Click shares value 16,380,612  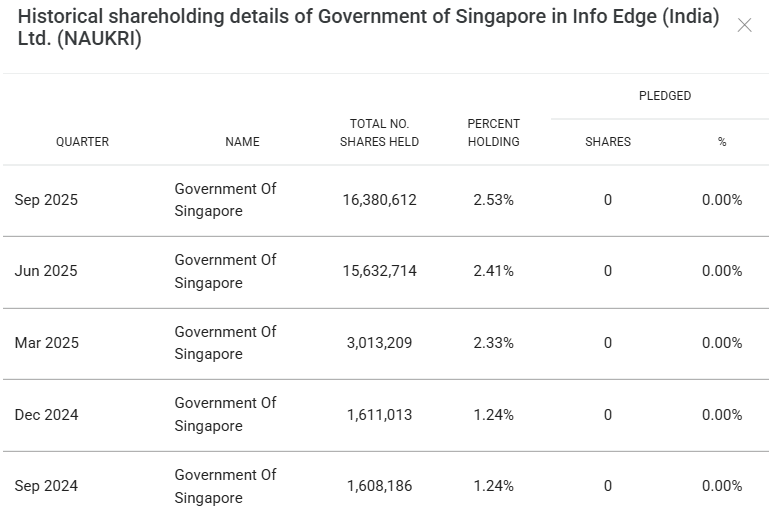pyautogui.click(x=379, y=200)
